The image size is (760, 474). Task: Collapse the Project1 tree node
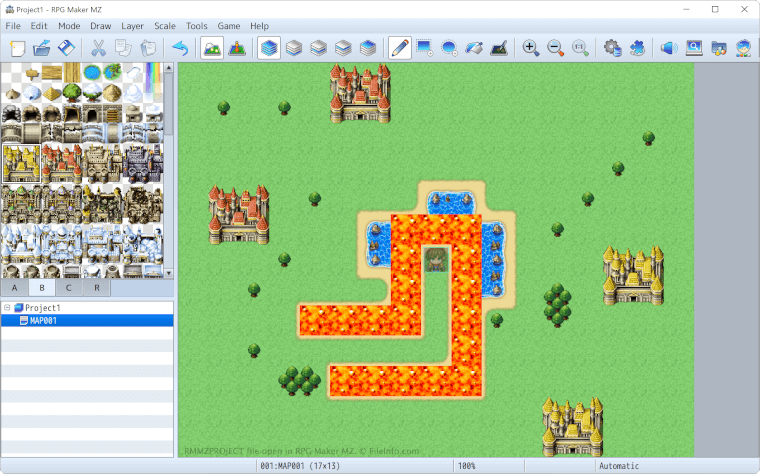[8, 308]
